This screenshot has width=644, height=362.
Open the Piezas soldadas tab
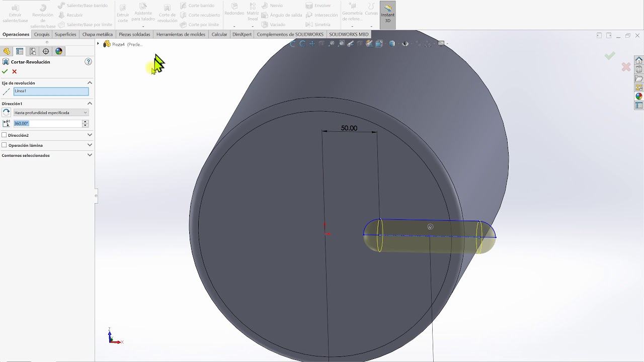pos(134,35)
